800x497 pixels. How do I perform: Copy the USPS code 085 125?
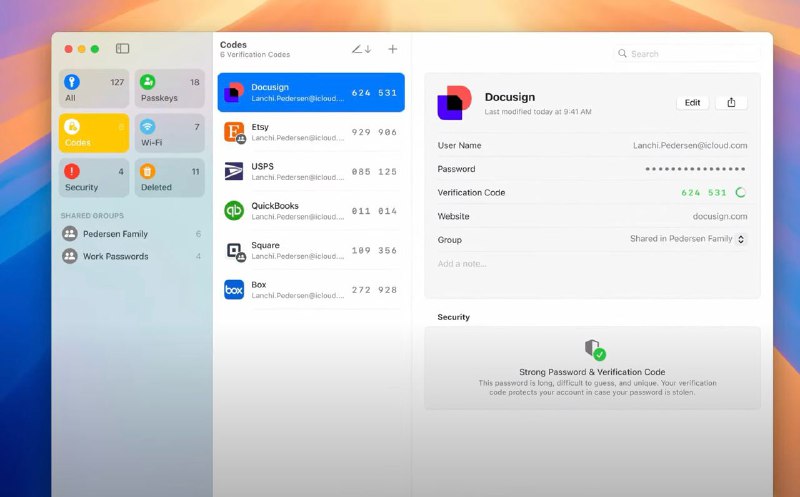pos(374,171)
